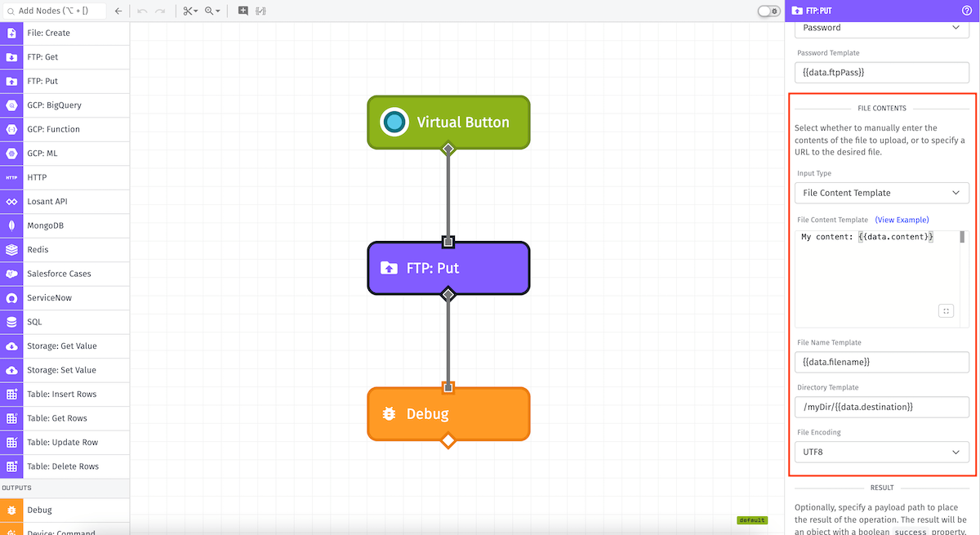
Task: Open the scissors cut menu dropdown
Action: (190, 11)
